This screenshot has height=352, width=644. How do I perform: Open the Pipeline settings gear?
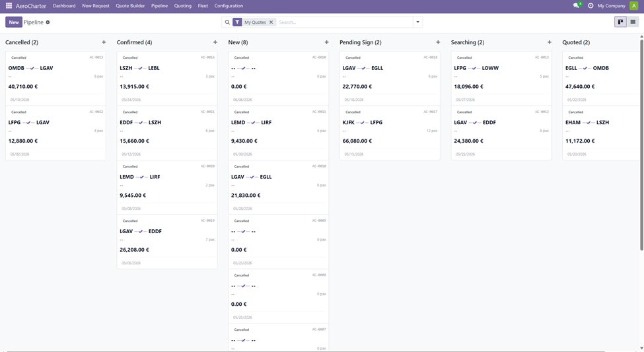48,22
